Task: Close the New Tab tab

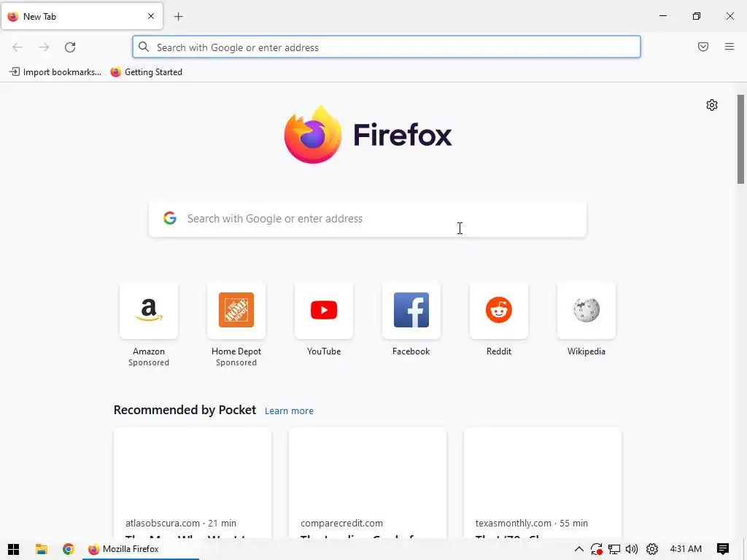Action: (x=151, y=16)
